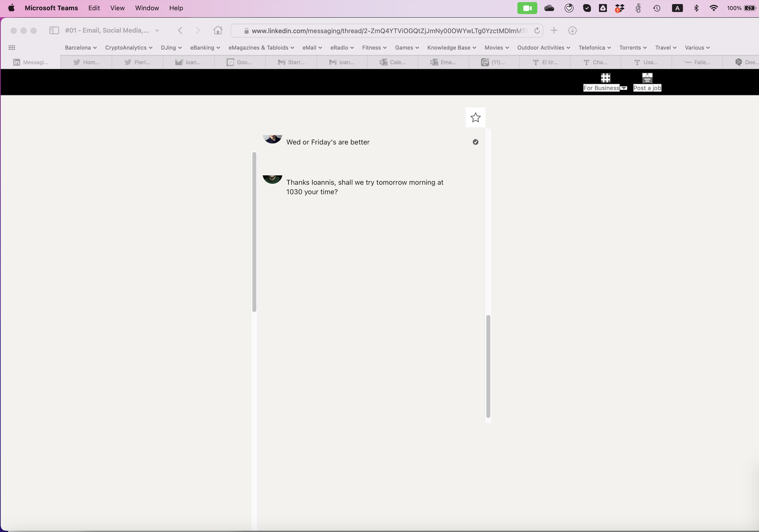Viewport: 759px width, 532px height.
Task: Toggle the sent message checkmark
Action: coord(475,142)
